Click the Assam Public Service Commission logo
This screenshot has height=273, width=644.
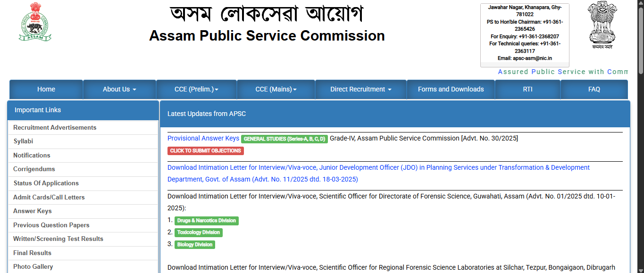click(x=35, y=22)
